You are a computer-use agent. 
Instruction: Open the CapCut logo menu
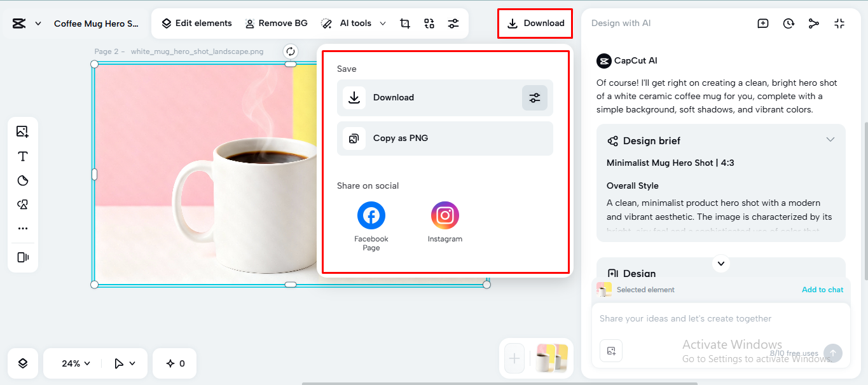tap(19, 24)
